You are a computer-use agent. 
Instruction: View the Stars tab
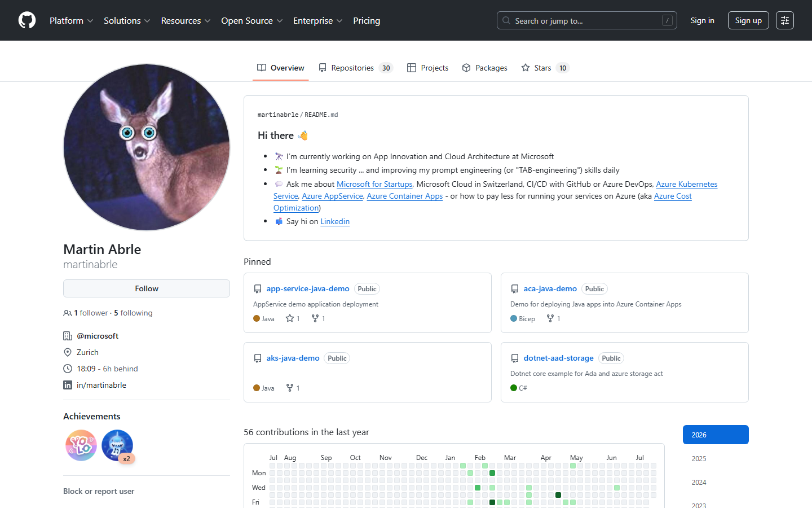545,68
